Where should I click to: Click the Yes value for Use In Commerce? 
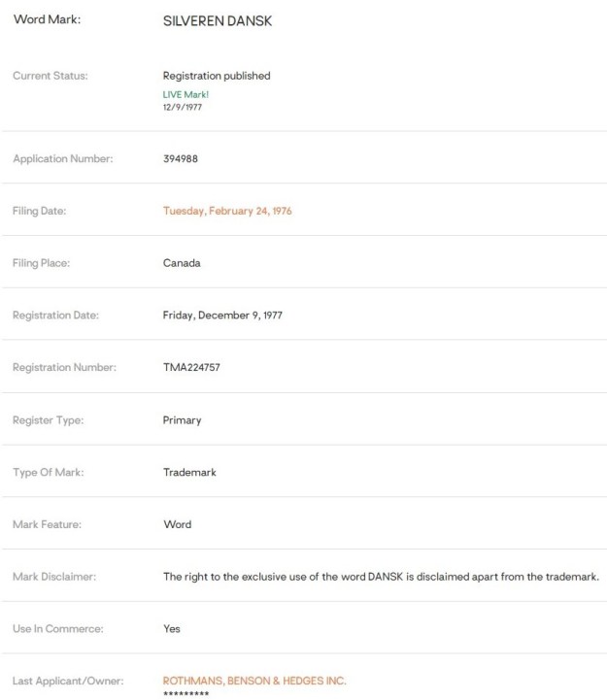tap(172, 628)
